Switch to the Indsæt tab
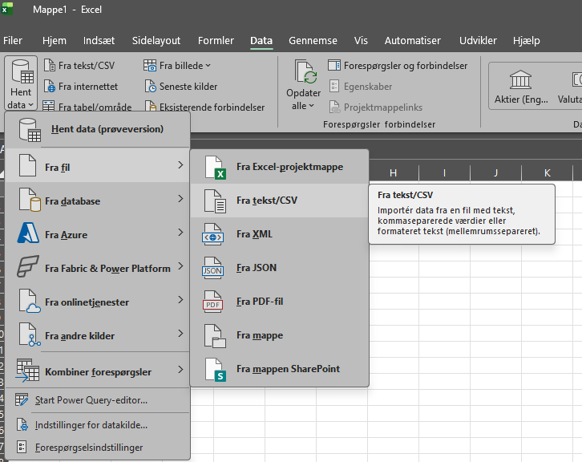 tap(99, 40)
